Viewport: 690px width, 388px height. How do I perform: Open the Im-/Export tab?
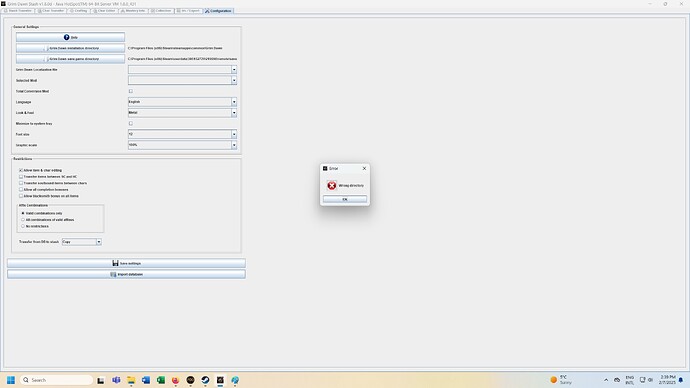click(188, 11)
